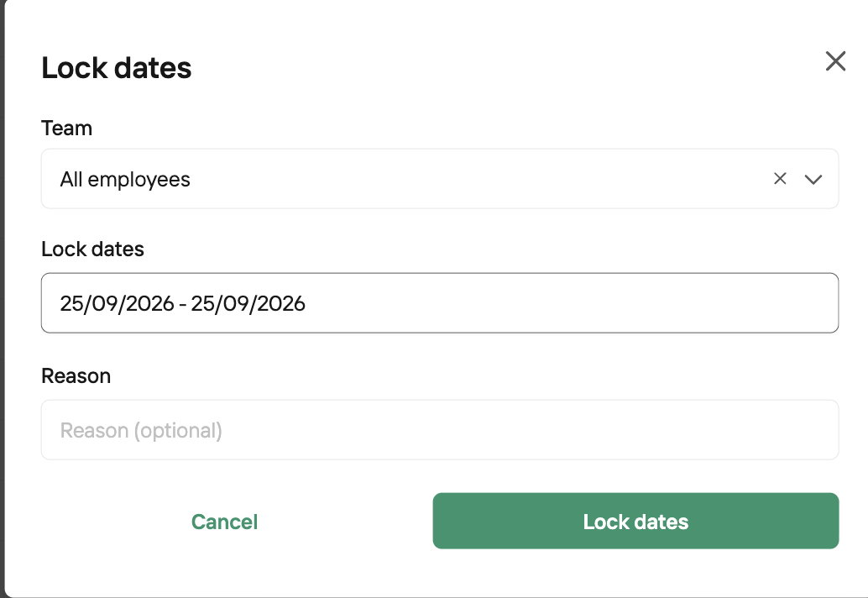Cancel the lock dates dialog
The width and height of the screenshot is (868, 598).
[x=224, y=522]
